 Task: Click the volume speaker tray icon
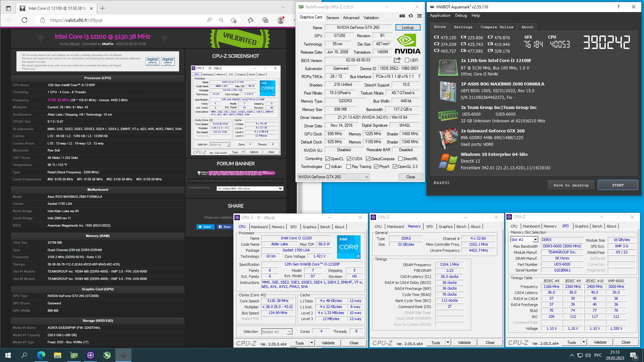(x=588, y=355)
